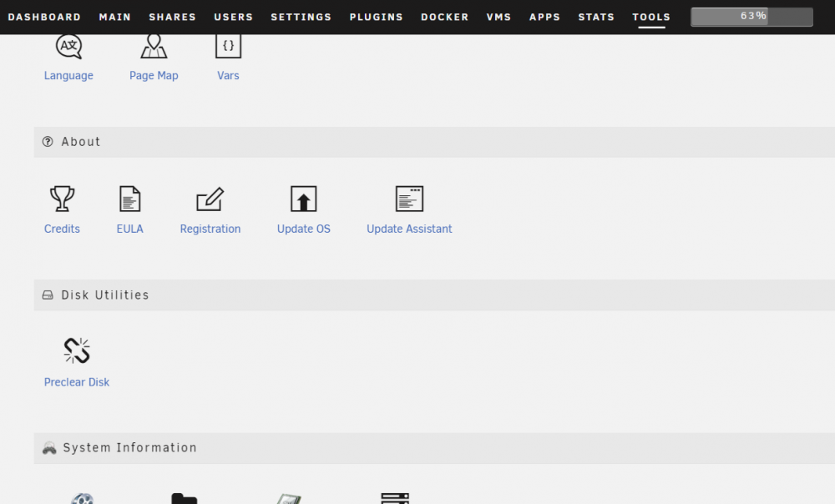Image resolution: width=835 pixels, height=504 pixels.
Task: Click the Disk Utilities drive icon
Action: click(48, 295)
